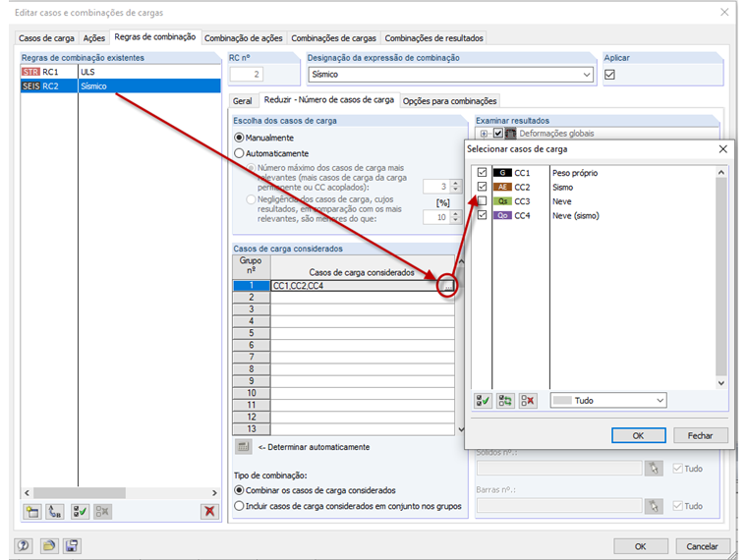Toggle the Aplicar checkbox
The image size is (747, 560).
tap(609, 75)
